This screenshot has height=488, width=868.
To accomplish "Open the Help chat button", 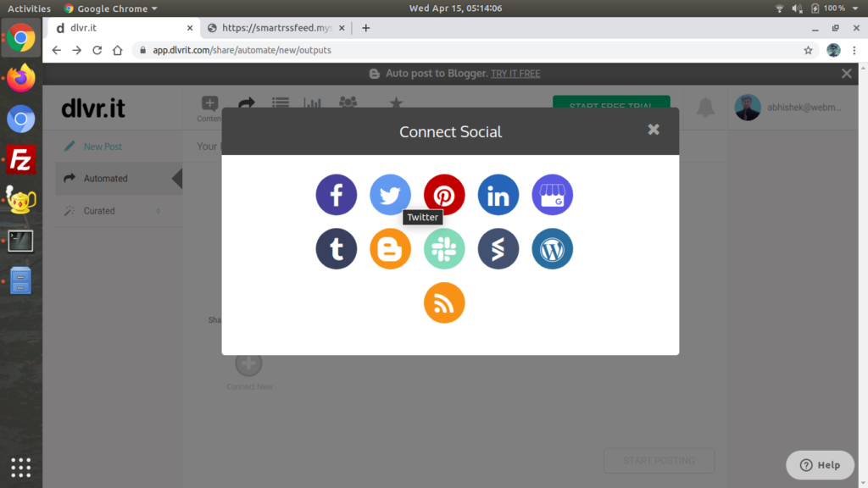I will tap(820, 465).
